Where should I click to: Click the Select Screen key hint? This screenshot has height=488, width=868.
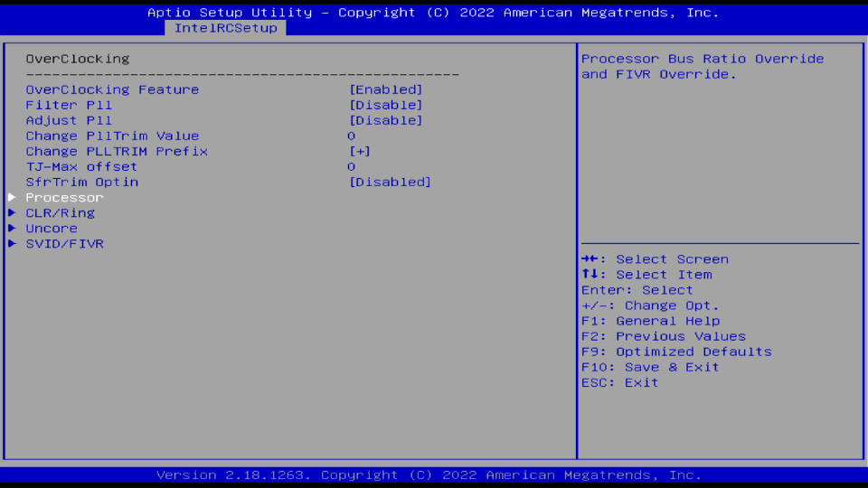coord(655,259)
